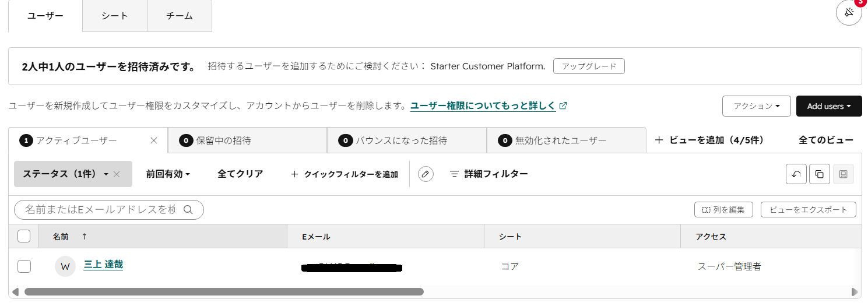The width and height of the screenshot is (868, 306).
Task: Open 全てのビュー
Action: click(x=826, y=140)
